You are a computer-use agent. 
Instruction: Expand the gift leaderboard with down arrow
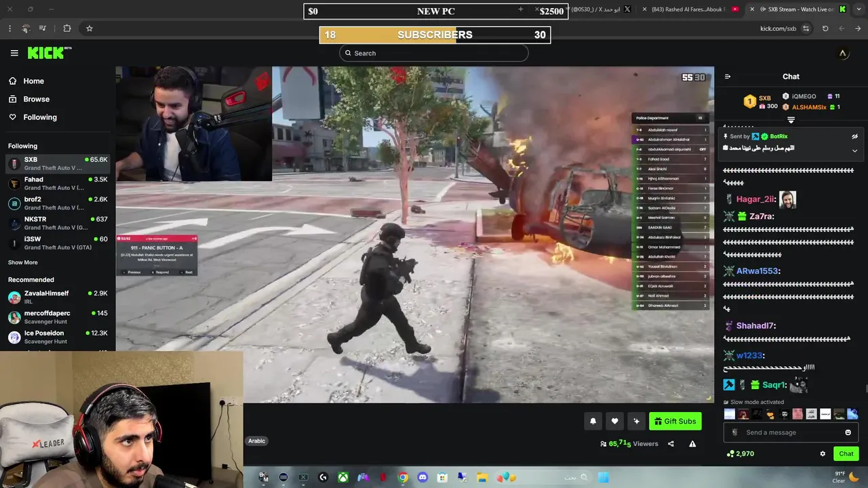click(791, 120)
